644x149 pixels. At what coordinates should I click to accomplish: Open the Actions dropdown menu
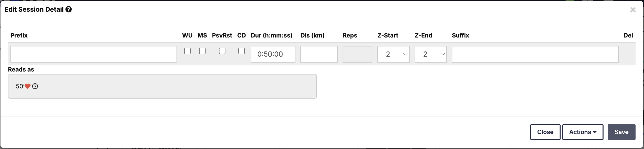582,132
